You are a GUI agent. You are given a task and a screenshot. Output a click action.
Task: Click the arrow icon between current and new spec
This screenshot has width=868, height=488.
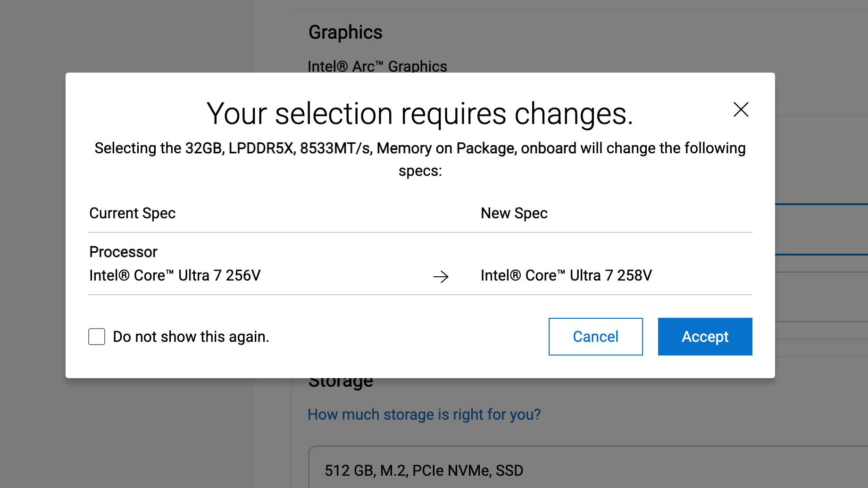[x=441, y=276]
